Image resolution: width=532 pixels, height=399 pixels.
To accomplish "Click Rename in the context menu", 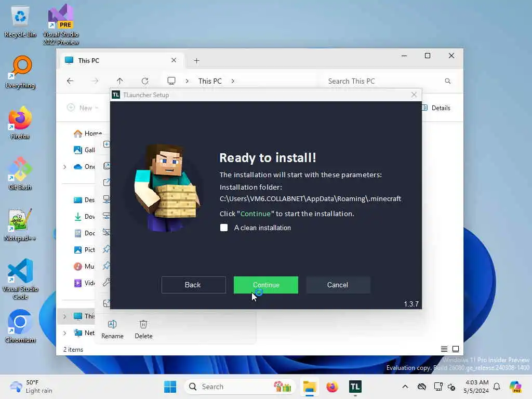I will pos(112,329).
